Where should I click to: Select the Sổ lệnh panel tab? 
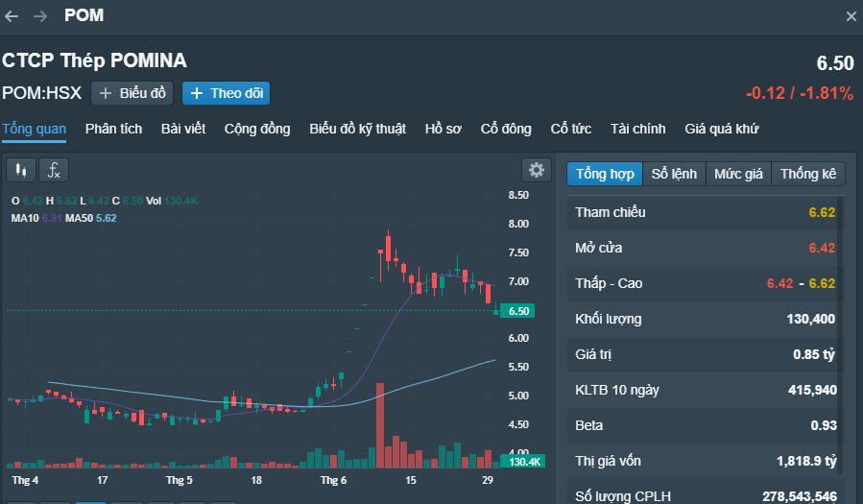674,174
